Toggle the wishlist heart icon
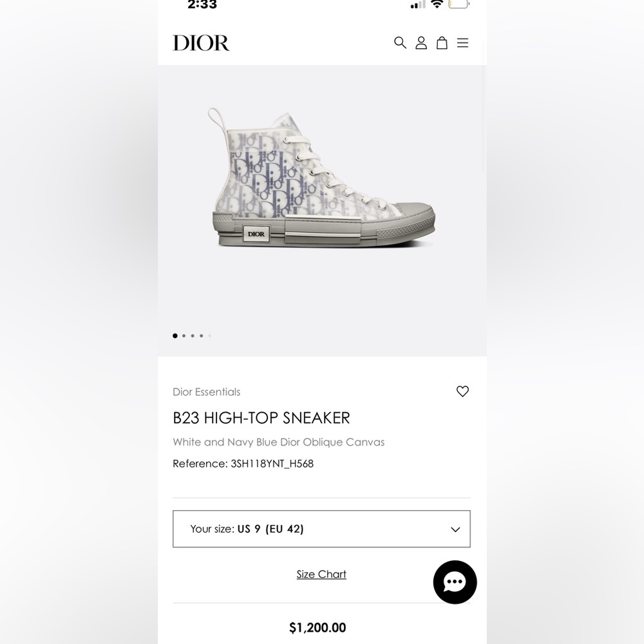The width and height of the screenshot is (644, 644). tap(462, 391)
